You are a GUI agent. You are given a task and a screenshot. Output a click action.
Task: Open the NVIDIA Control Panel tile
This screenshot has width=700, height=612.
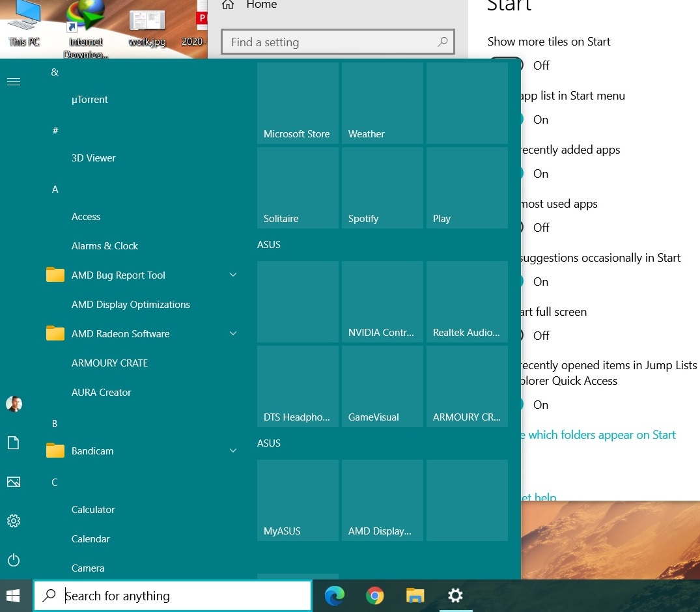[383, 301]
